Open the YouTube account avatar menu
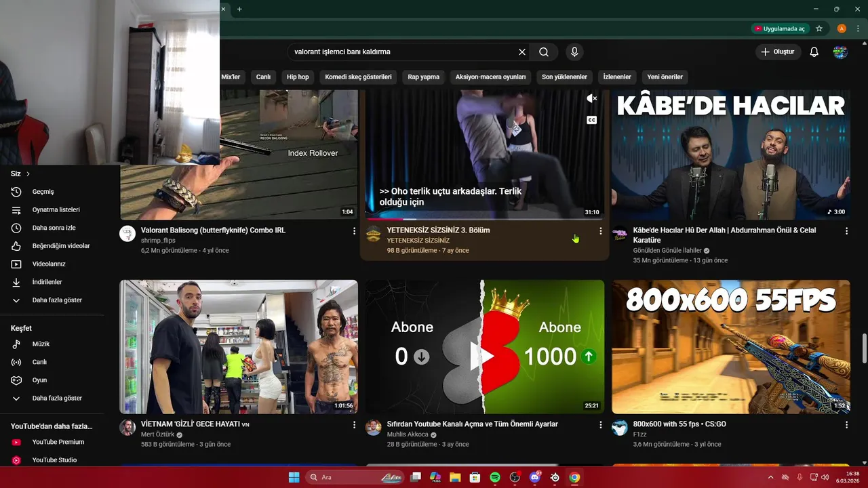This screenshot has height=488, width=868. 841,52
